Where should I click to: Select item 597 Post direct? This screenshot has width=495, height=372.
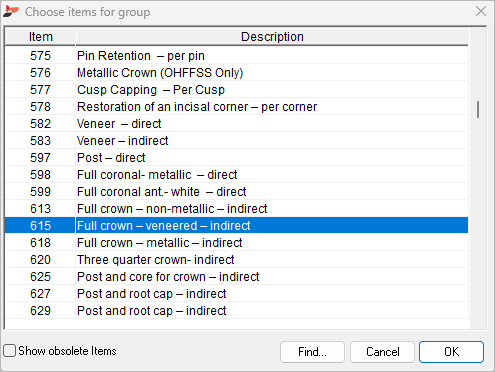tap(237, 158)
